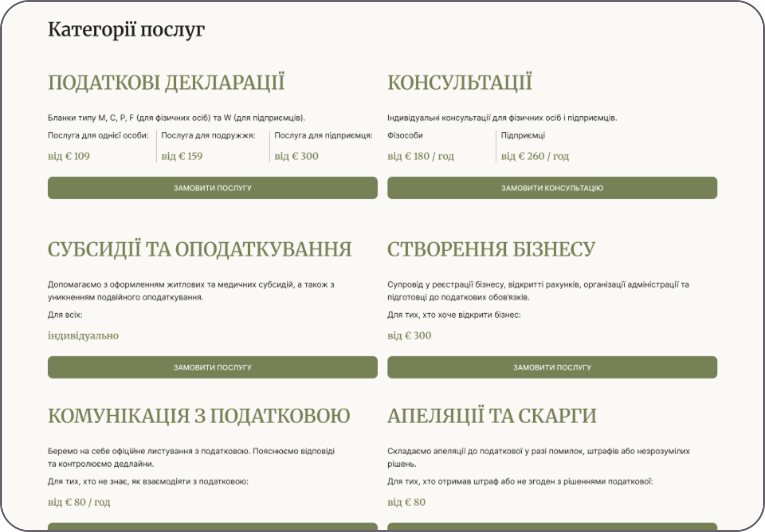Screen dimensions: 765x532
Task: Click the description starting Бланки типу M, C, P, F
Action: 177,118
